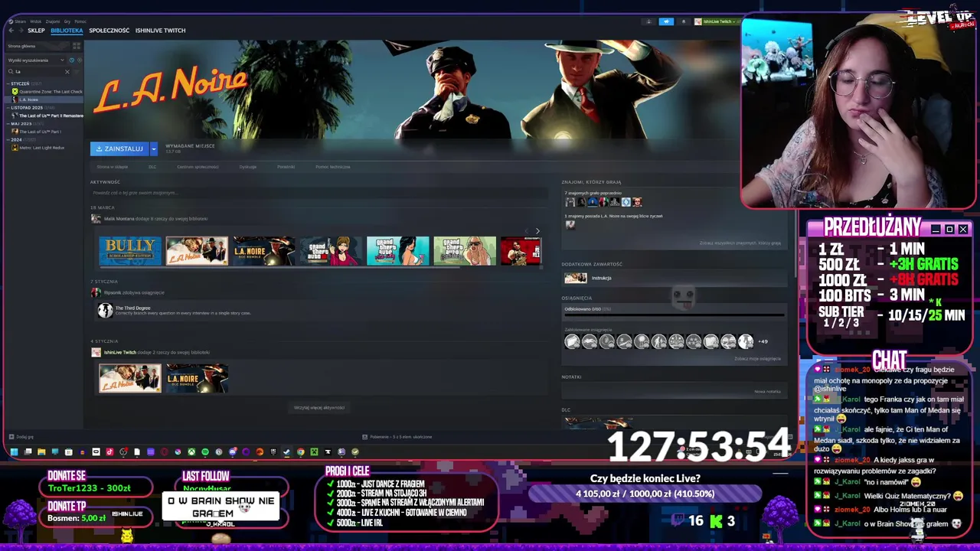The width and height of the screenshot is (980, 551).
Task: Open the Znajomi menu
Action: click(53, 21)
